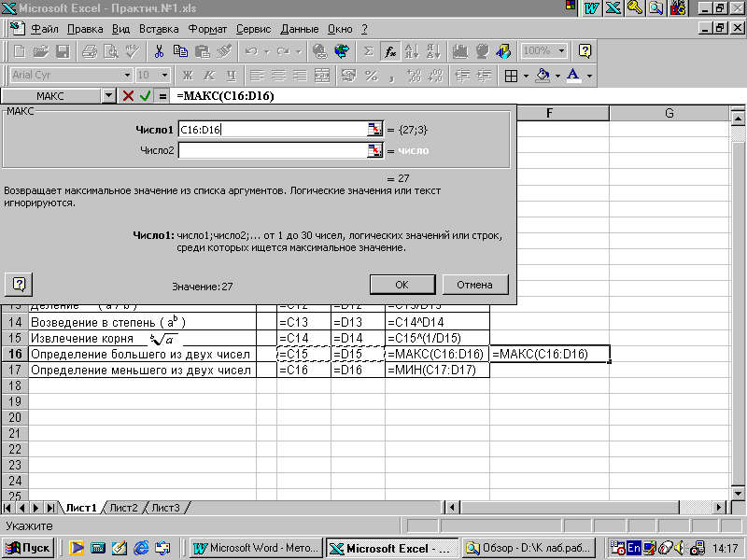
Task: Click the Increase Decimal icon
Action: (414, 76)
